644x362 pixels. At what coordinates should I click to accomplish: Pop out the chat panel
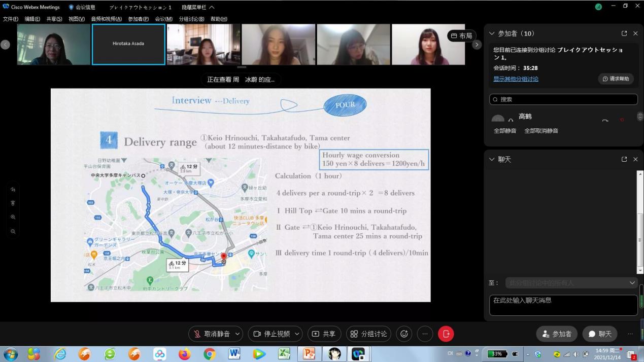[624, 159]
